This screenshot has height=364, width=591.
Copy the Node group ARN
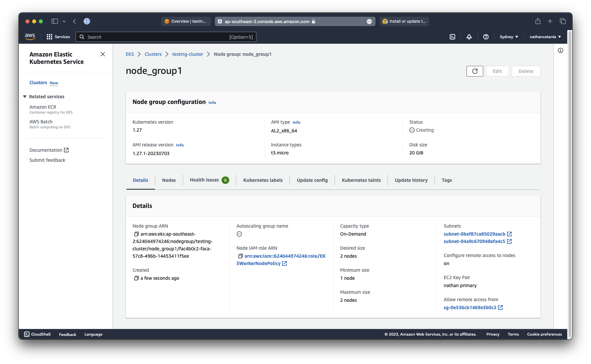coord(136,234)
